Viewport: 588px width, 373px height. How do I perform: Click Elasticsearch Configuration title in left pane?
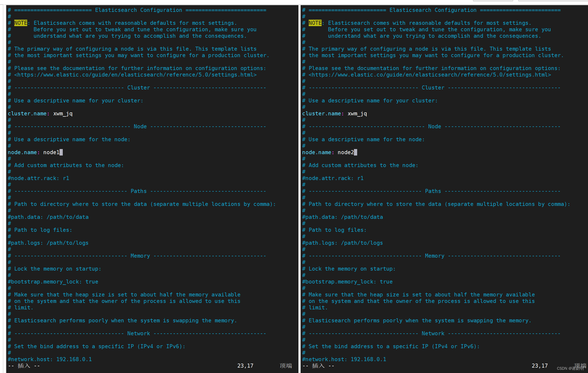point(139,10)
